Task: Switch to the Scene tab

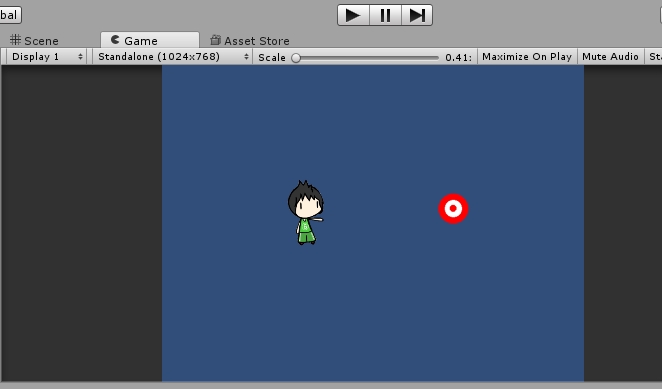Action: coord(34,41)
